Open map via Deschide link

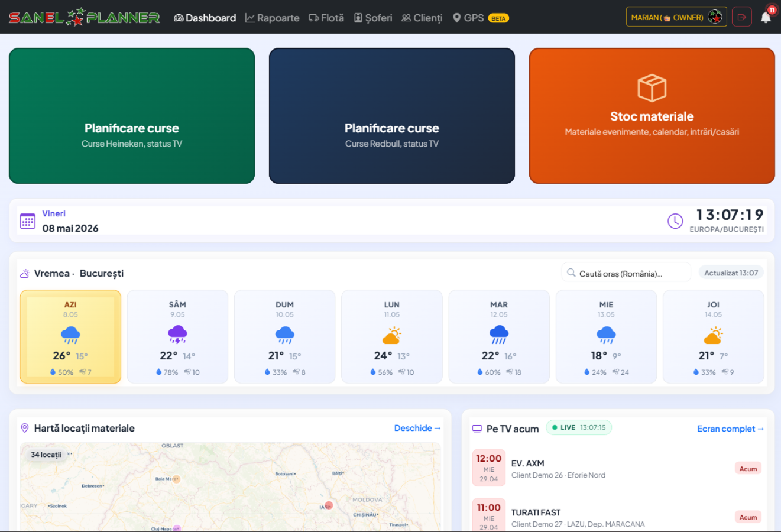click(417, 428)
